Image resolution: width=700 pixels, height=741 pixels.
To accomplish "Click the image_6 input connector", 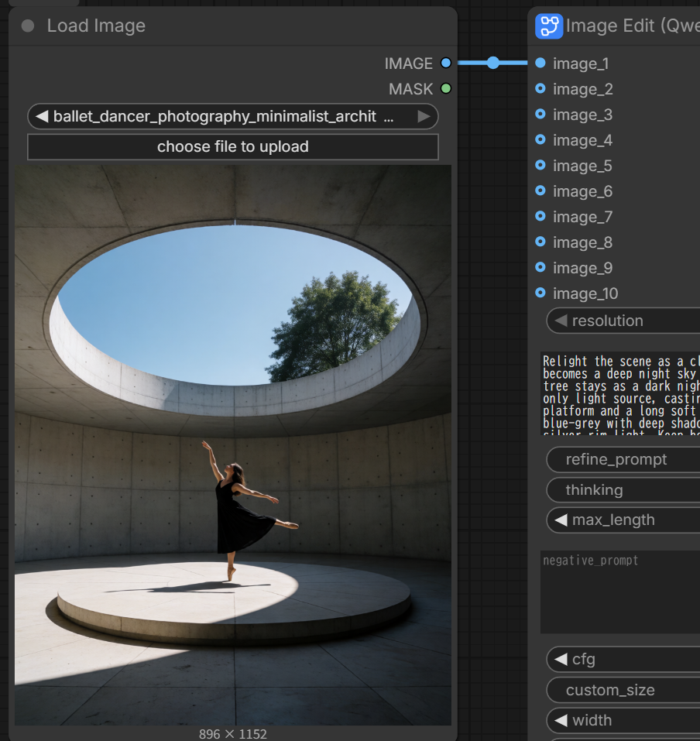I will [x=540, y=190].
